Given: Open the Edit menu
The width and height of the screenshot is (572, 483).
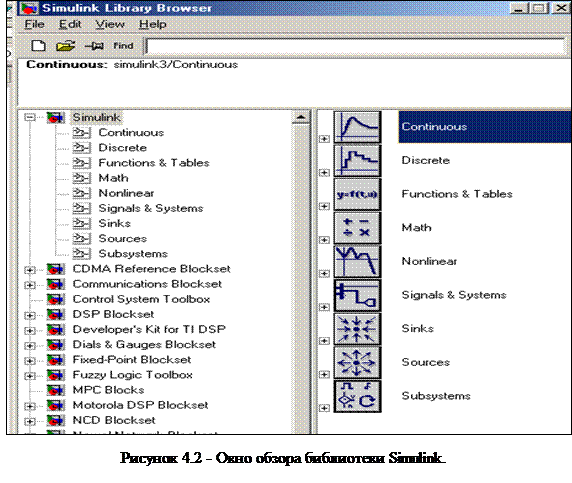Looking at the screenshot, I should pos(70,24).
